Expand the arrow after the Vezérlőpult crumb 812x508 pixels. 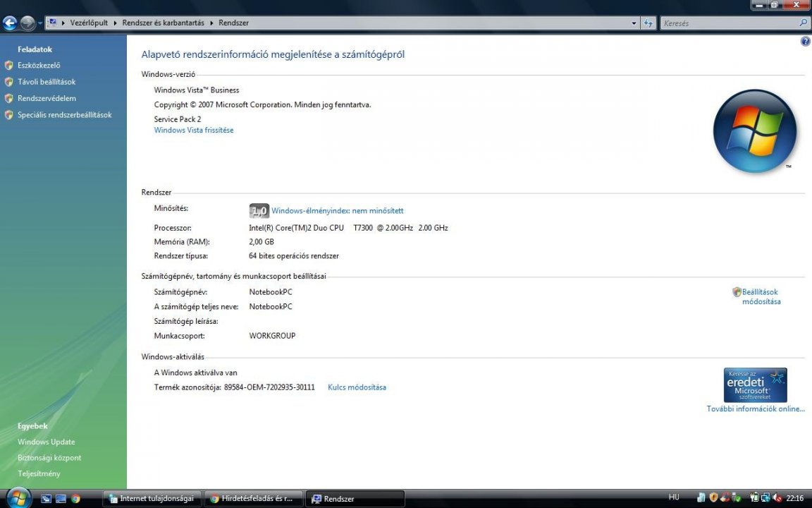115,23
